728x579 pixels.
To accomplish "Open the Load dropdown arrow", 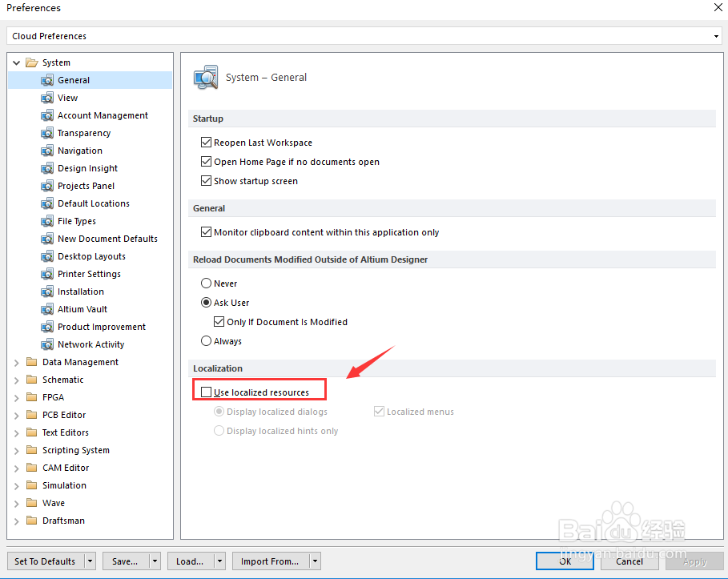I will pyautogui.click(x=219, y=561).
